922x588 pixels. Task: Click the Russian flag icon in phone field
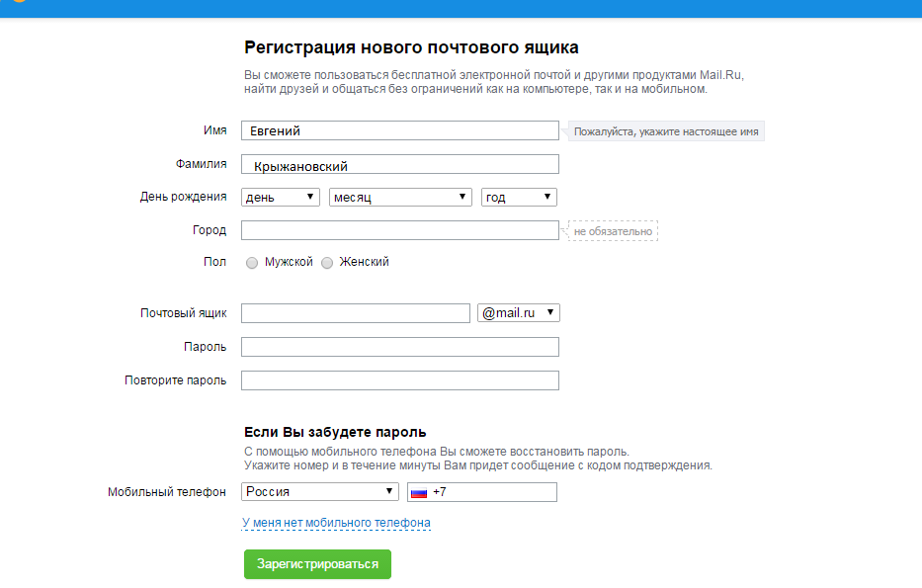(419, 493)
